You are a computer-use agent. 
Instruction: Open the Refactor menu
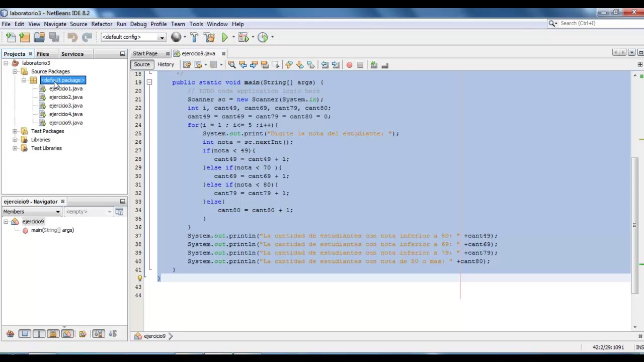click(x=102, y=24)
